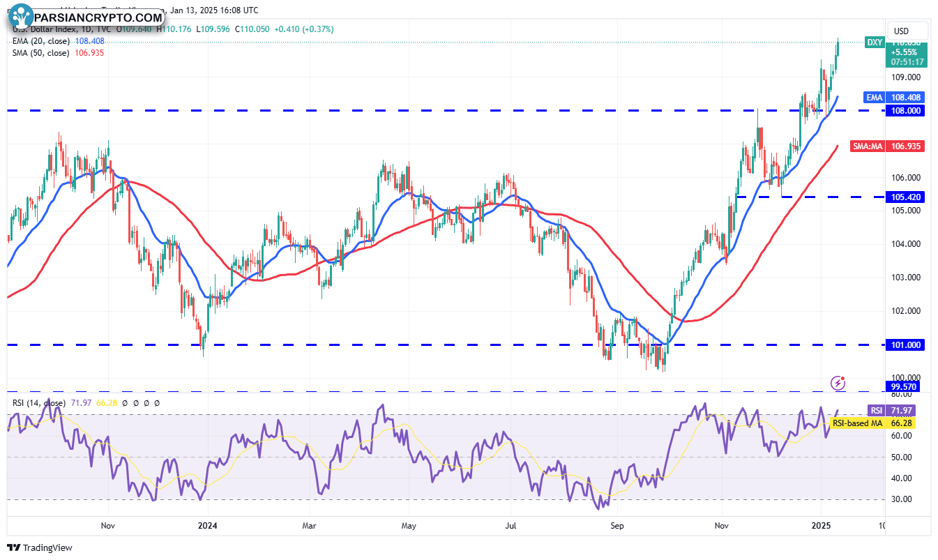This screenshot has width=938, height=560.
Task: Click the green DXY symbol tag
Action: [x=875, y=43]
